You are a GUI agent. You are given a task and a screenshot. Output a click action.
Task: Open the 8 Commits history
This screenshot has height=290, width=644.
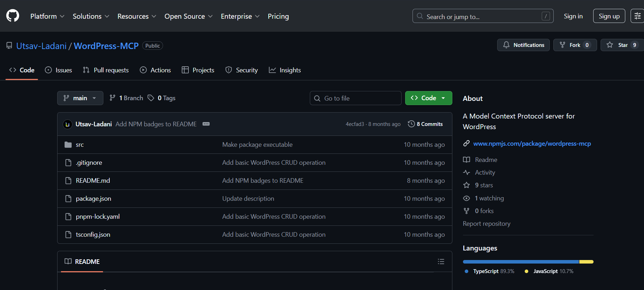pyautogui.click(x=425, y=124)
